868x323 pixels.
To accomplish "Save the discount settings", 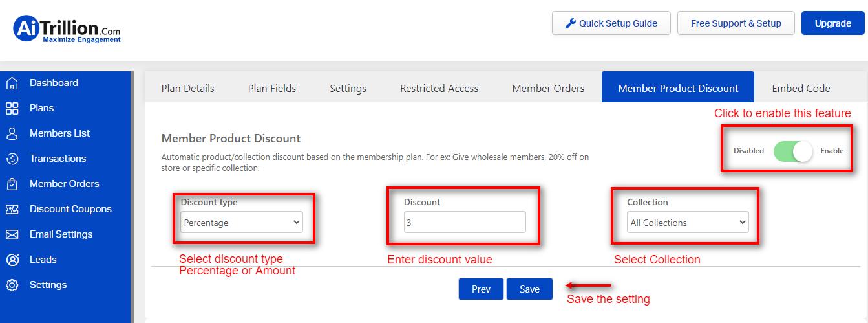I will click(x=529, y=289).
